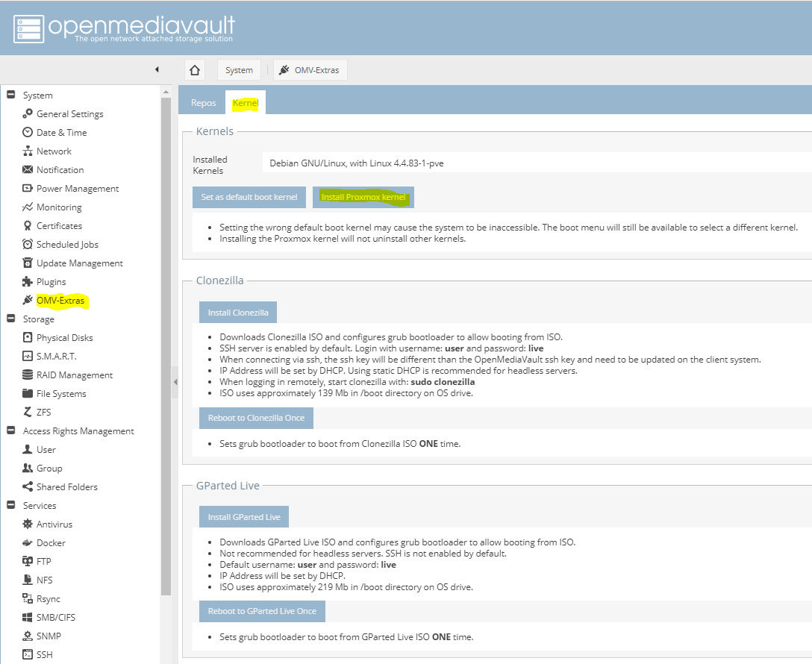Click the Network topology icon
Image resolution: width=812 pixels, height=664 pixels.
point(28,151)
